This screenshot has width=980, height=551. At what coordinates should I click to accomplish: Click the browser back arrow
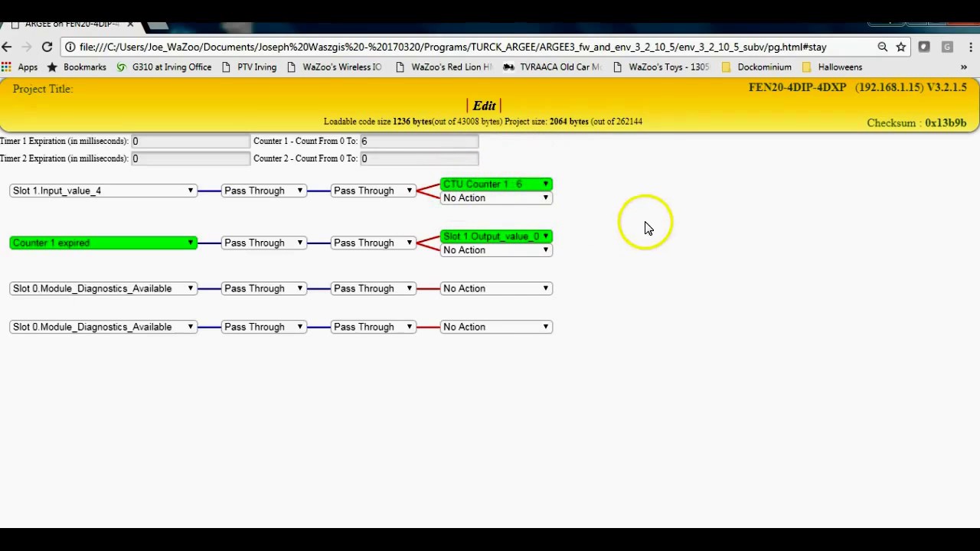coord(7,47)
